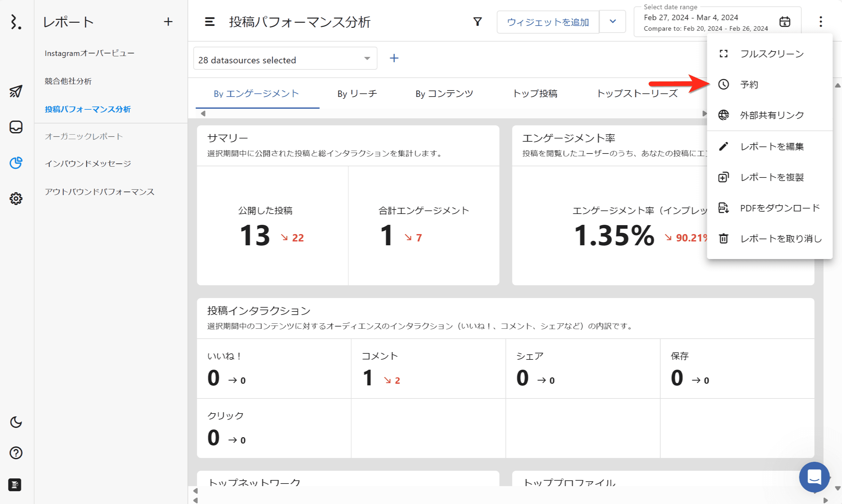Expand the add widget dropdown chevron
The image size is (842, 504).
tap(612, 22)
